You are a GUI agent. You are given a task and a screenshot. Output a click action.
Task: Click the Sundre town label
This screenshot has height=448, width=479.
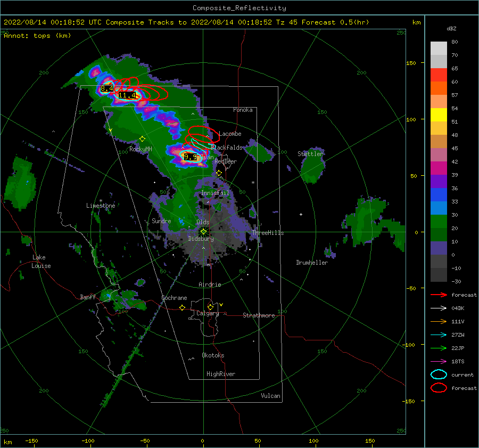point(161,221)
